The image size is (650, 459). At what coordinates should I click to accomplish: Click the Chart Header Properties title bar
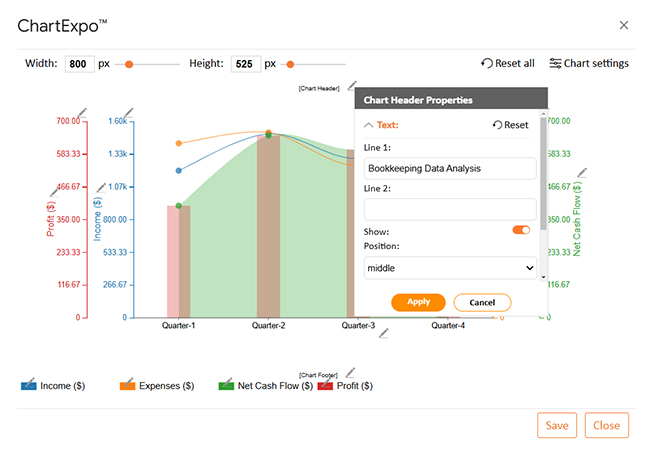point(451,98)
